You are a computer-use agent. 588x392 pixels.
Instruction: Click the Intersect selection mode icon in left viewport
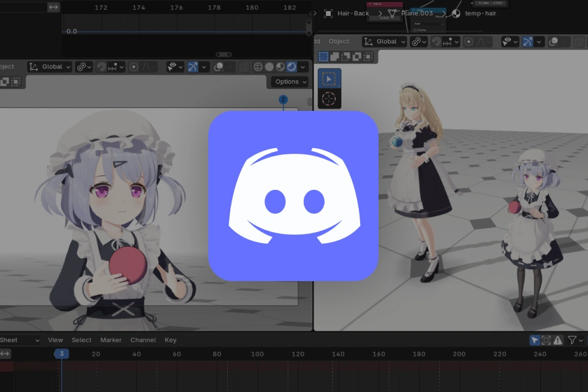[16, 82]
